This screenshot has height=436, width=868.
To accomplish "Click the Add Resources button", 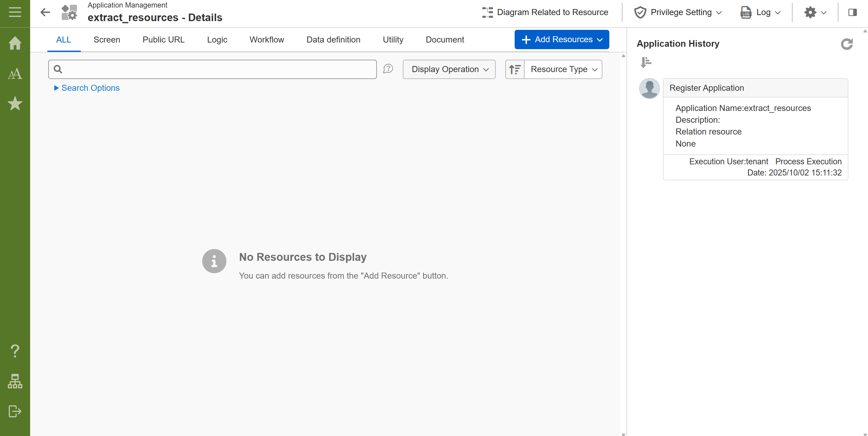I will click(561, 39).
